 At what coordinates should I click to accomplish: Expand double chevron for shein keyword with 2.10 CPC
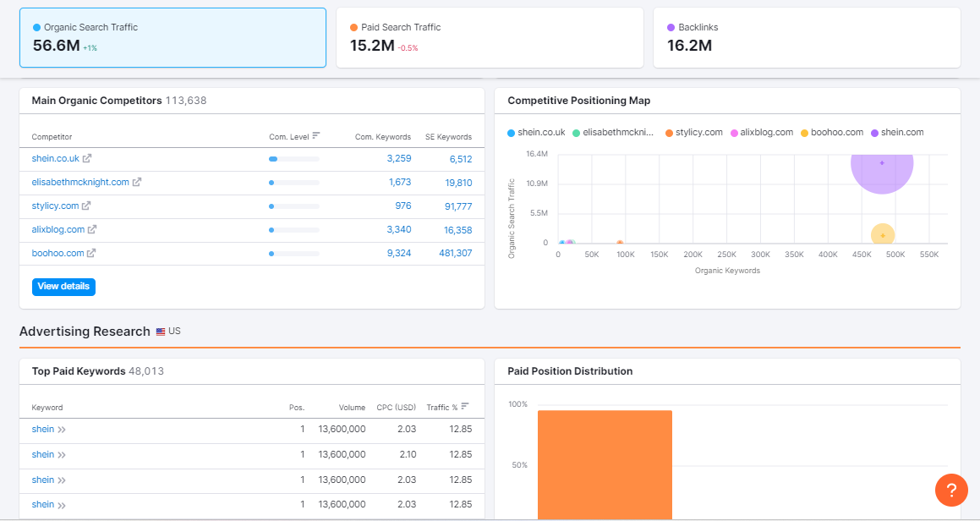tap(62, 455)
